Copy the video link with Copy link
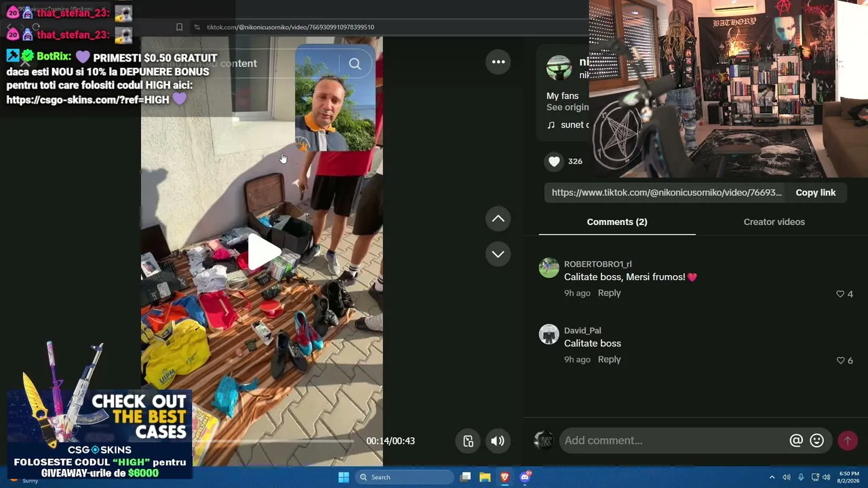Viewport: 868px width, 488px height. click(x=816, y=192)
